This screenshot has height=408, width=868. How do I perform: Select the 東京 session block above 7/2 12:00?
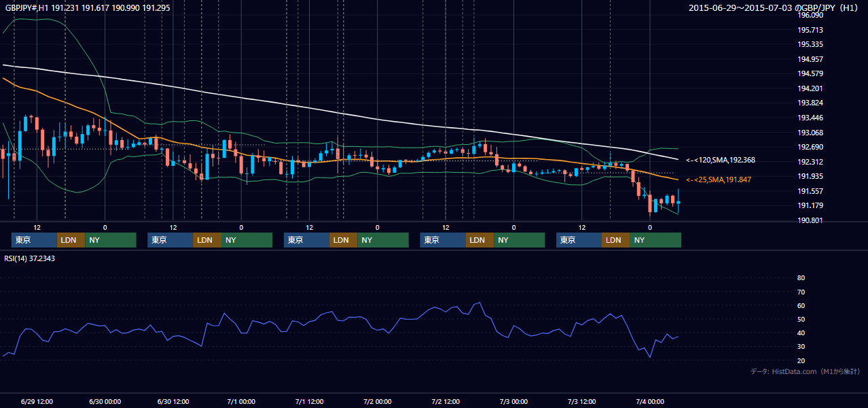pos(443,240)
